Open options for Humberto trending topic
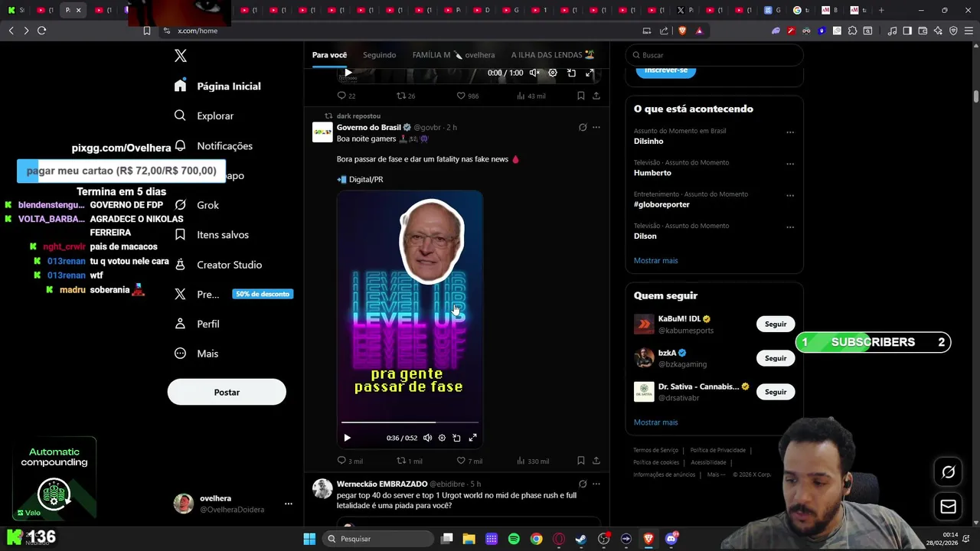Screen dimensions: 980x551 790,164
